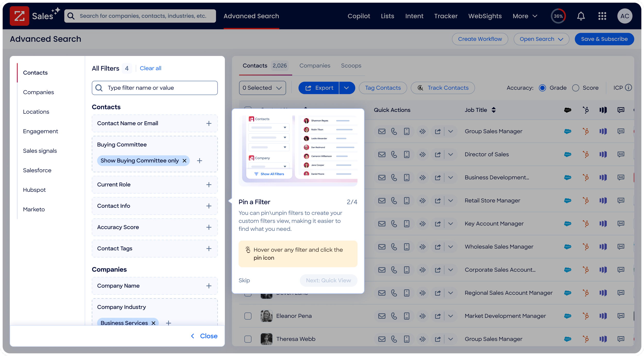Open the 0 Selected dropdown
The image size is (644, 356).
pyautogui.click(x=262, y=88)
